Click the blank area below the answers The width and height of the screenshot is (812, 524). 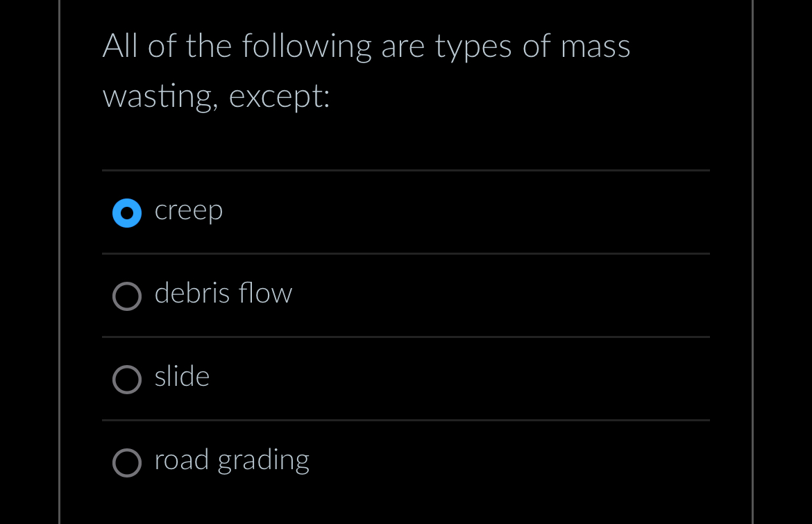coord(406,507)
